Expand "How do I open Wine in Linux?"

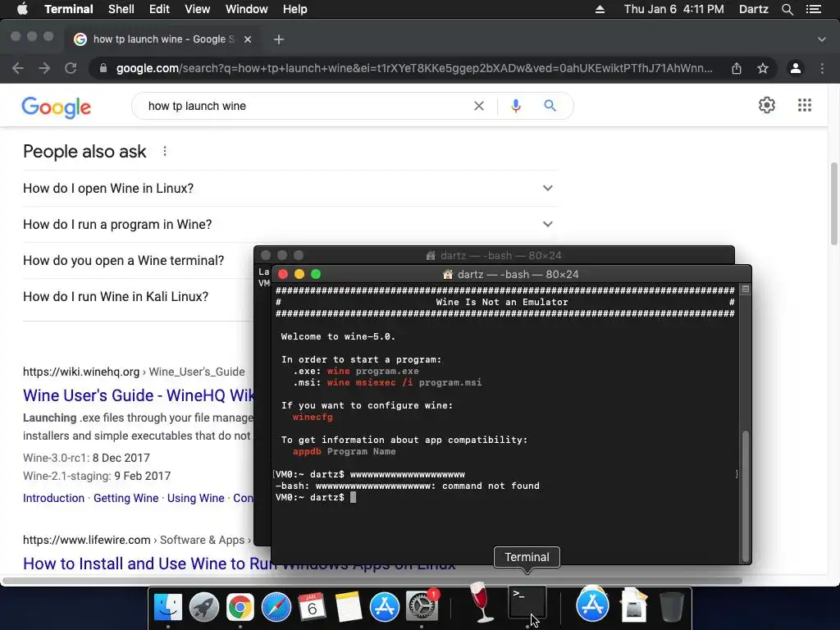pos(291,188)
